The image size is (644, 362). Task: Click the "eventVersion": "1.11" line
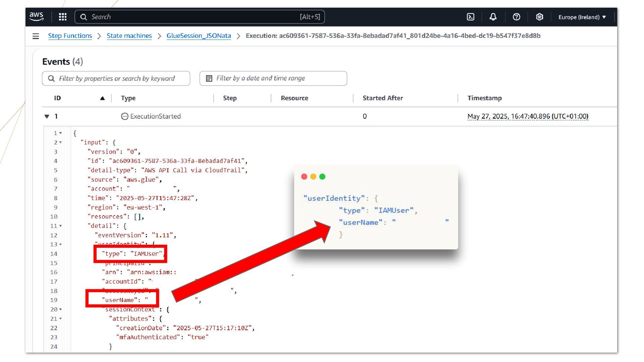pyautogui.click(x=136, y=235)
